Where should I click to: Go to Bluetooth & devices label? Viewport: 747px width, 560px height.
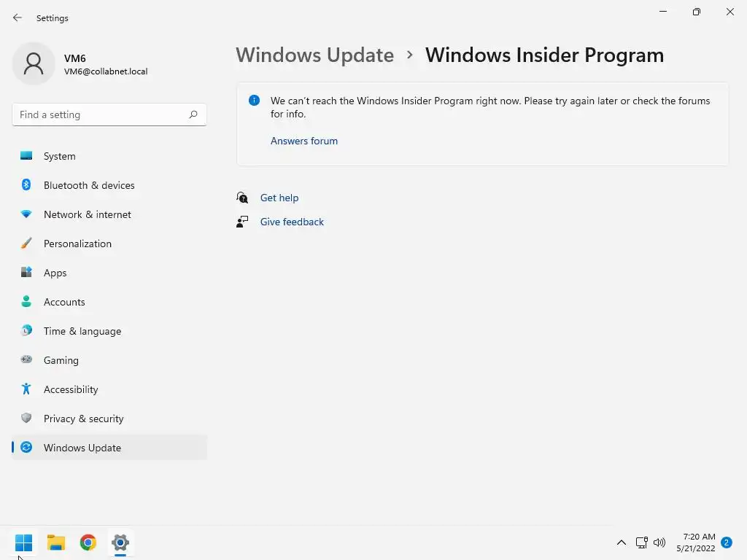click(x=89, y=185)
